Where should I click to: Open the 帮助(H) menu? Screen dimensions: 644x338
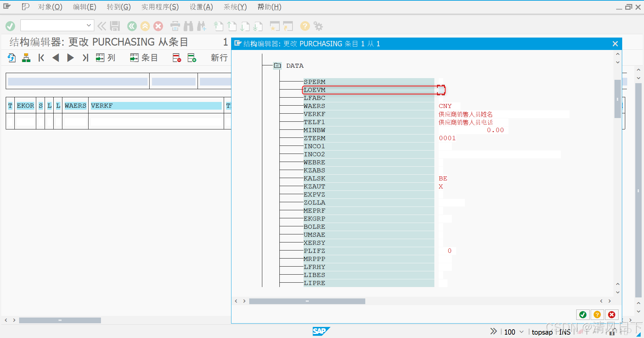[269, 7]
